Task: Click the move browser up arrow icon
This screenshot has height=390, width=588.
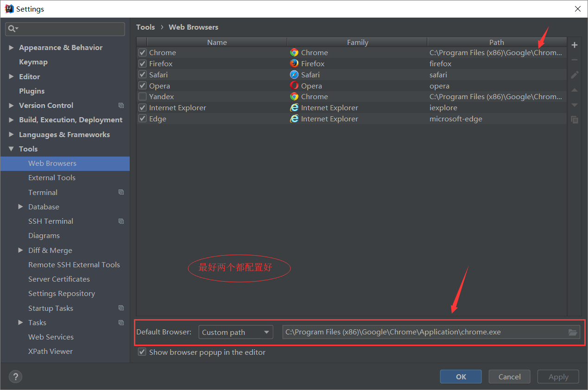Action: pos(575,90)
